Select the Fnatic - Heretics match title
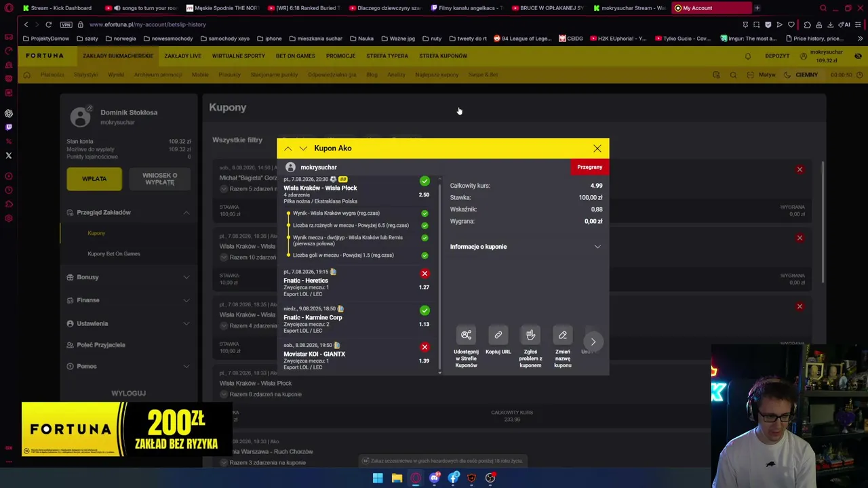 pyautogui.click(x=306, y=281)
